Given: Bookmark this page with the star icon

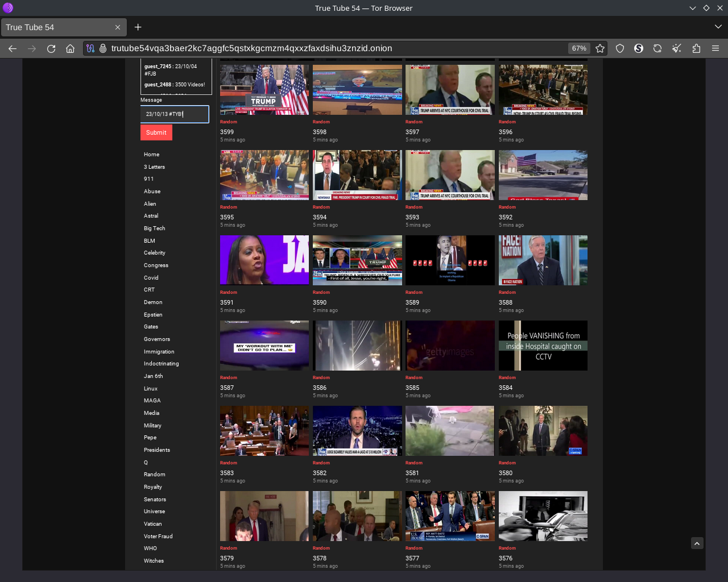Looking at the screenshot, I should click(x=600, y=48).
